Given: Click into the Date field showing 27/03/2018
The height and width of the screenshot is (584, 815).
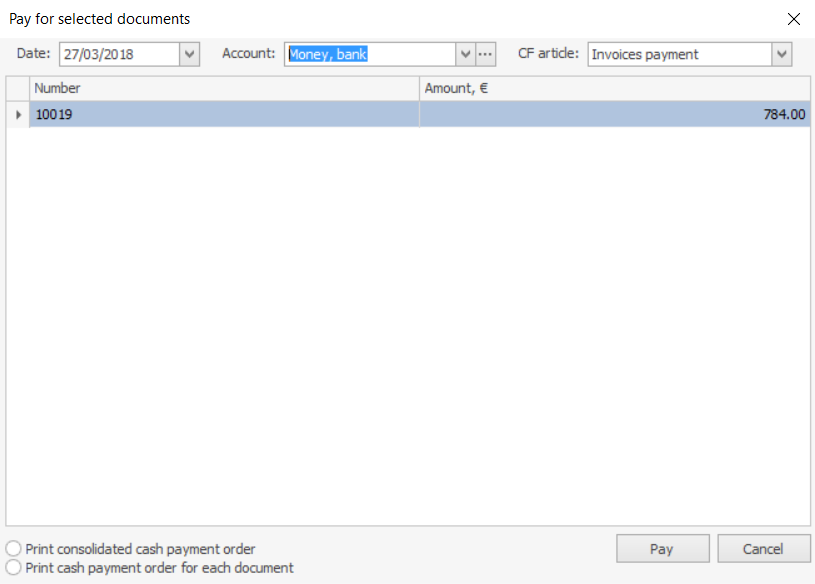Looking at the screenshot, I should (x=118, y=54).
